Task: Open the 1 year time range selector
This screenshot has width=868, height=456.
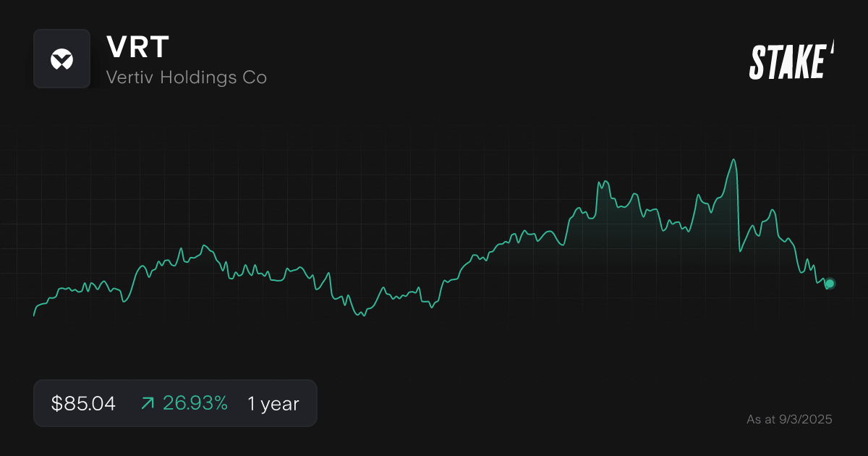Action: coord(273,403)
